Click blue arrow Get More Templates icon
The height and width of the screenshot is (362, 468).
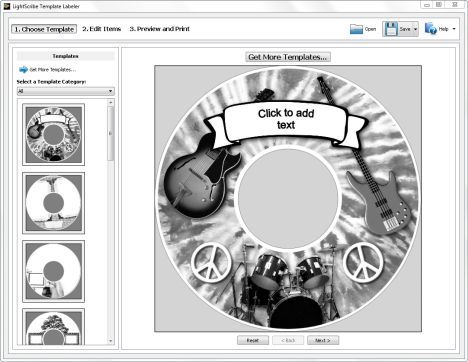click(x=23, y=69)
